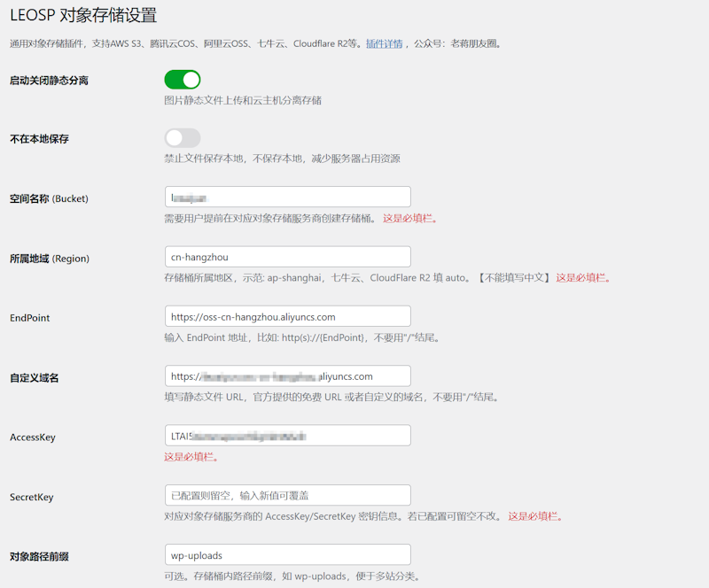Click the AccessKey label on the left
Screen dimensions: 709x588
[32, 437]
